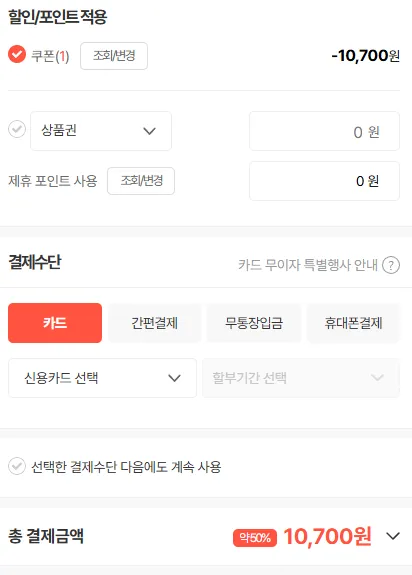Toggle 선택한 결제수단 다음에도 계속 사용 checkbox
This screenshot has height=575, width=412.
[x=17, y=466]
